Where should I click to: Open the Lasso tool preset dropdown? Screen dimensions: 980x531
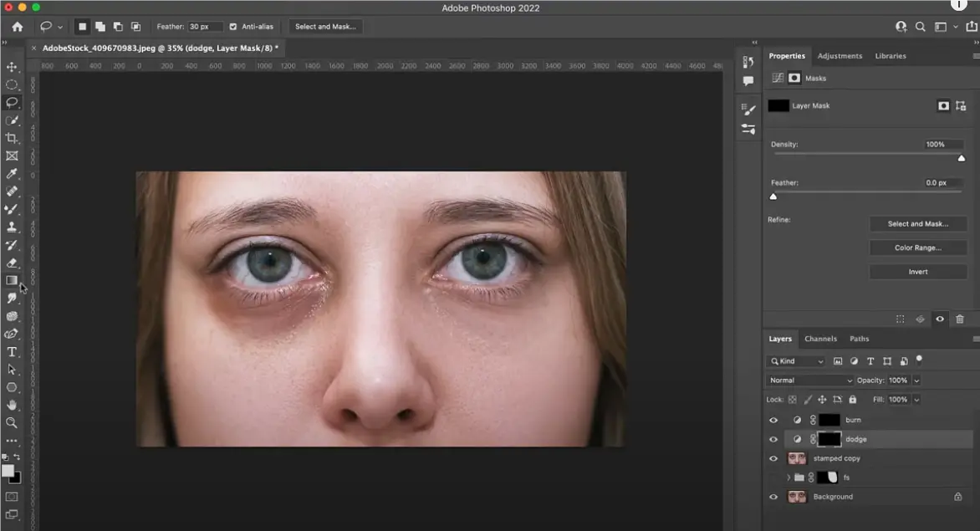click(60, 27)
